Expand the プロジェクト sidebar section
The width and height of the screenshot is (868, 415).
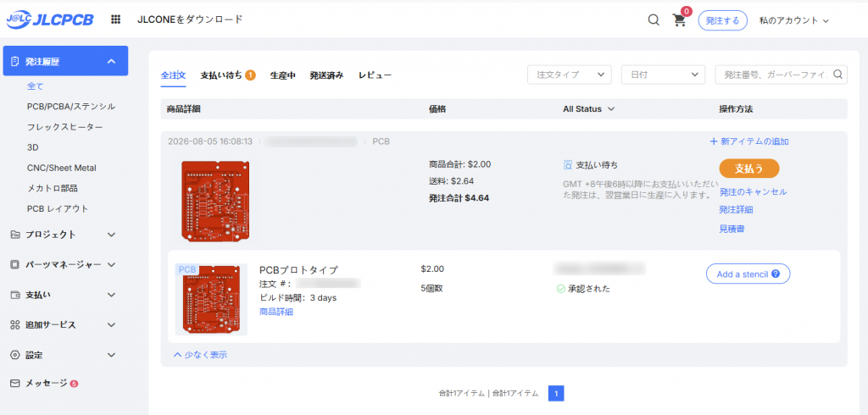111,235
